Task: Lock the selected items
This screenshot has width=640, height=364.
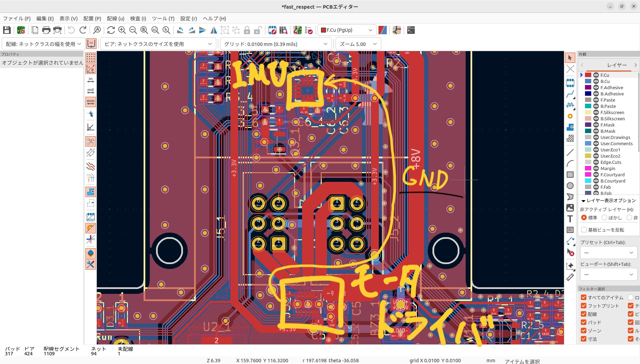Action: (x=247, y=30)
